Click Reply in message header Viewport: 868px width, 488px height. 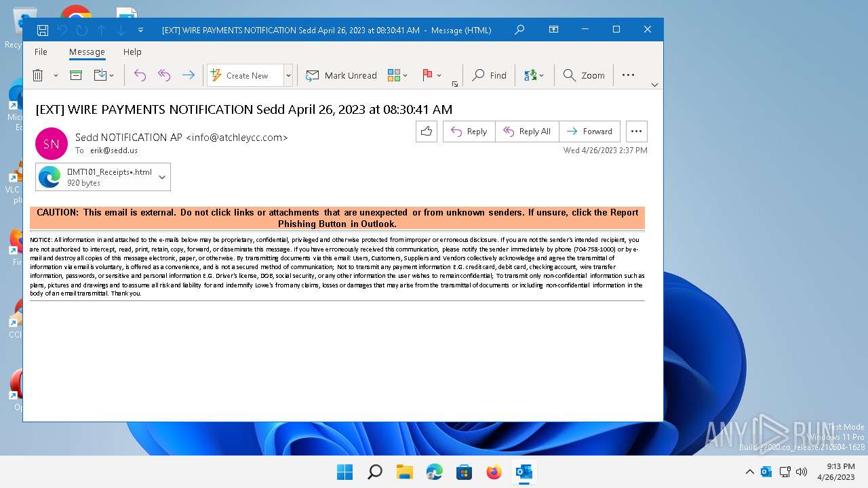469,131
